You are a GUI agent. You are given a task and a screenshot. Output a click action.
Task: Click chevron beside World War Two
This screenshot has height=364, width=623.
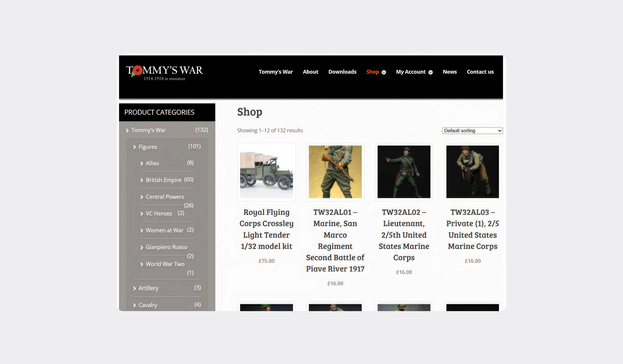click(142, 264)
